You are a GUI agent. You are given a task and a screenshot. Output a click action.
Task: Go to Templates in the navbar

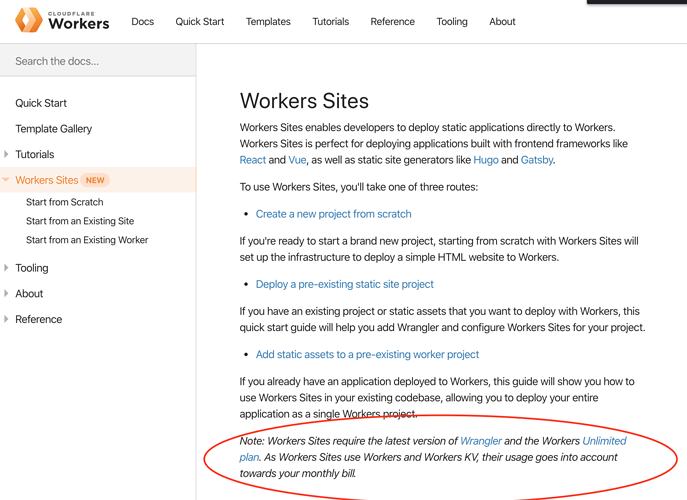(x=268, y=21)
